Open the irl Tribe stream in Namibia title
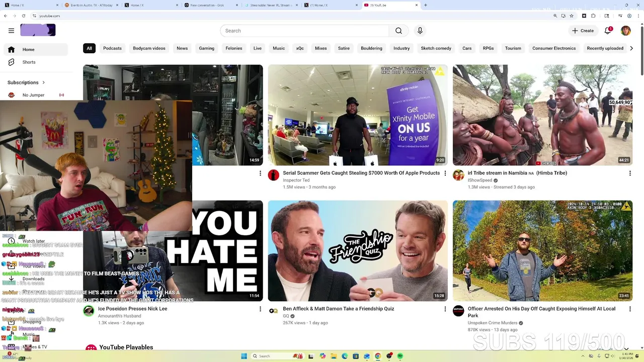Viewport: 644px width, 362px height. (517, 173)
